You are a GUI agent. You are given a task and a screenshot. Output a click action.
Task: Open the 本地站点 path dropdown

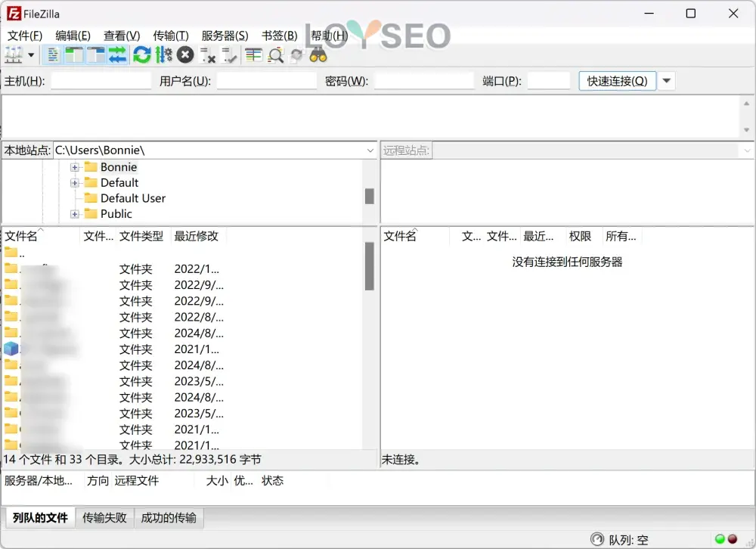tap(370, 150)
